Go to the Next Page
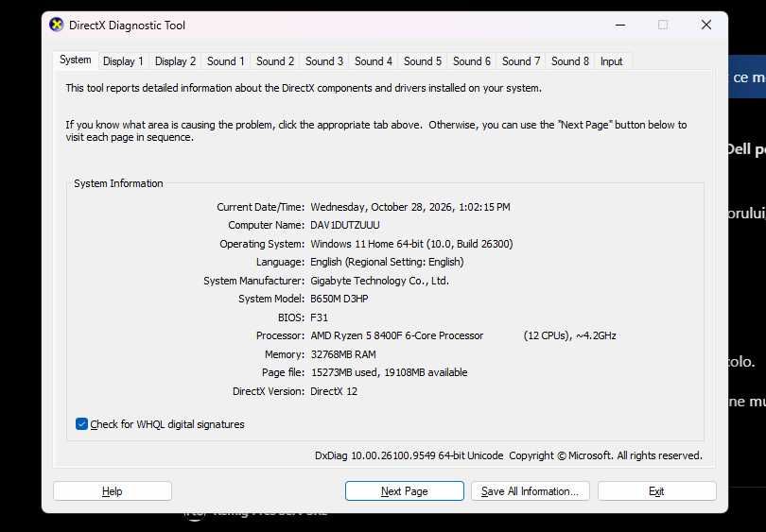The image size is (766, 532). click(x=405, y=491)
